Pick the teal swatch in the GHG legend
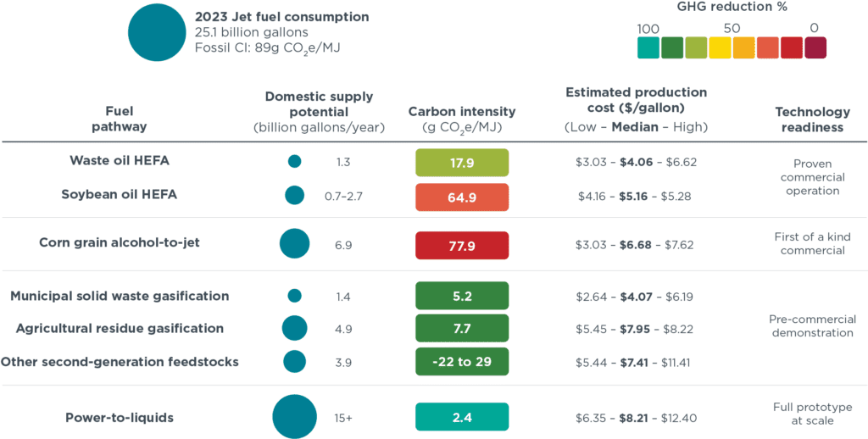The height and width of the screenshot is (439, 868). [648, 47]
